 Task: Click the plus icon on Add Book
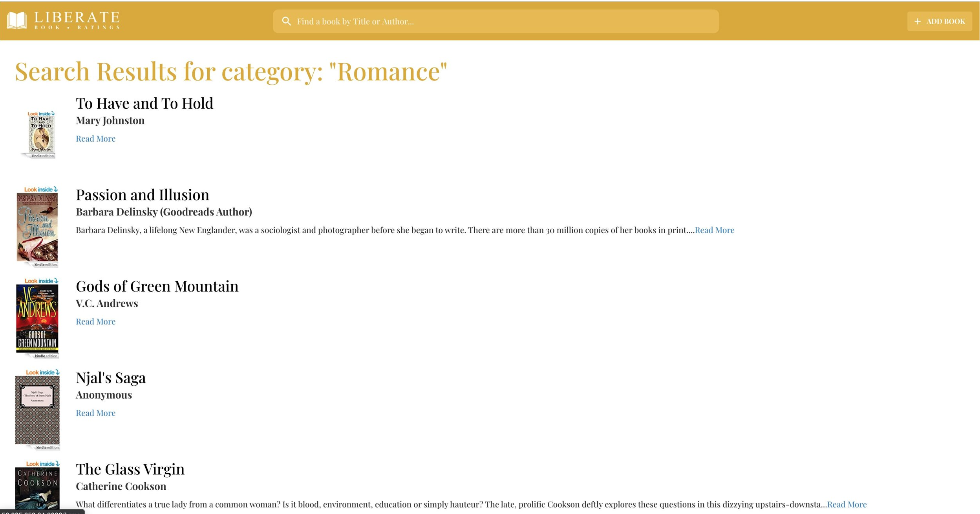918,22
